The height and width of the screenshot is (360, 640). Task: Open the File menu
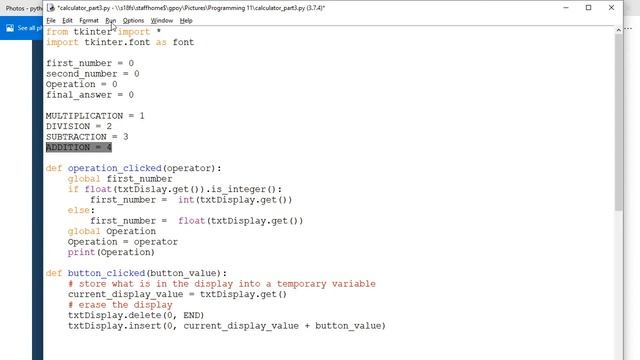click(x=51, y=20)
